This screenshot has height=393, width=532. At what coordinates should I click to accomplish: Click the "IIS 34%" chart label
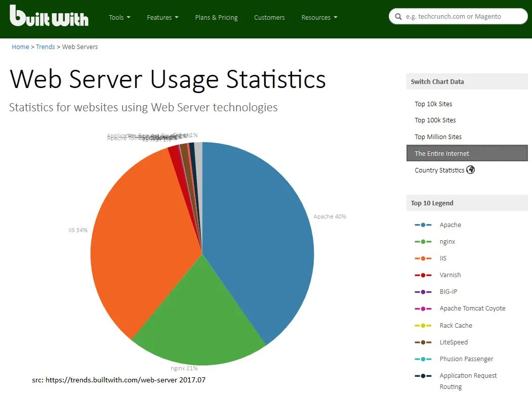pos(78,230)
